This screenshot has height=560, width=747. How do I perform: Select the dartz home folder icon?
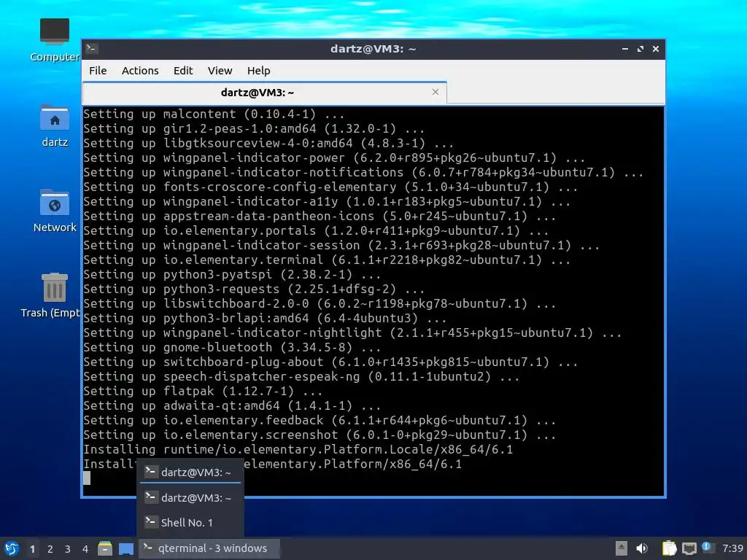point(54,125)
